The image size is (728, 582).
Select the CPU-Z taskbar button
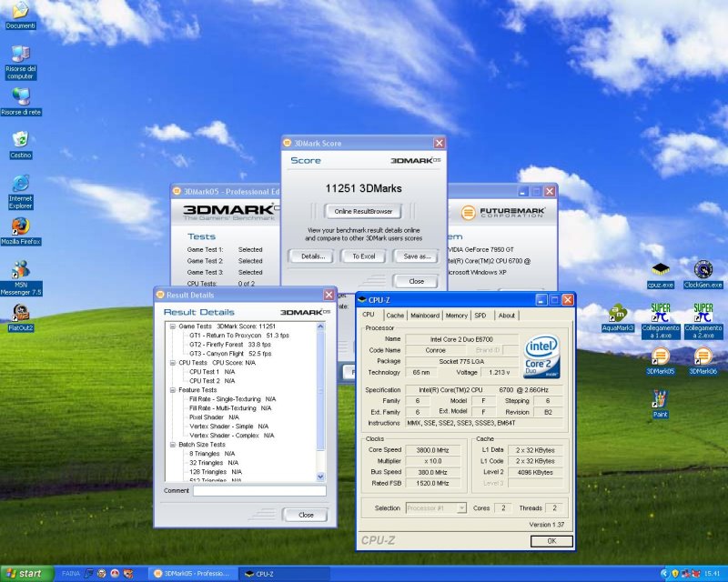[x=285, y=574]
